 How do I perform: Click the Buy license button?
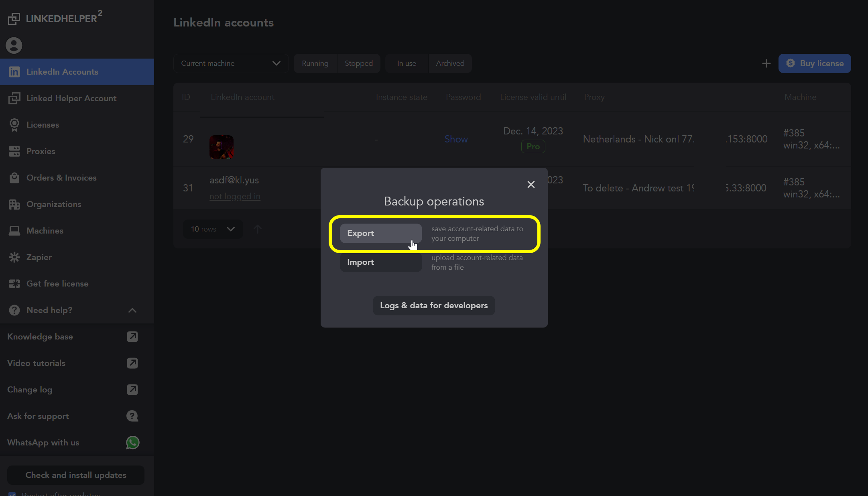pyautogui.click(x=815, y=63)
